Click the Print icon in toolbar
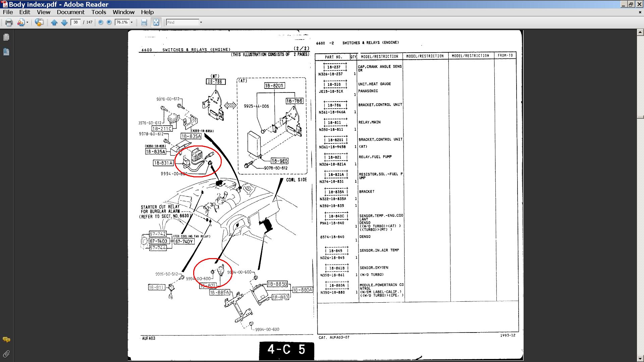 [x=9, y=22]
